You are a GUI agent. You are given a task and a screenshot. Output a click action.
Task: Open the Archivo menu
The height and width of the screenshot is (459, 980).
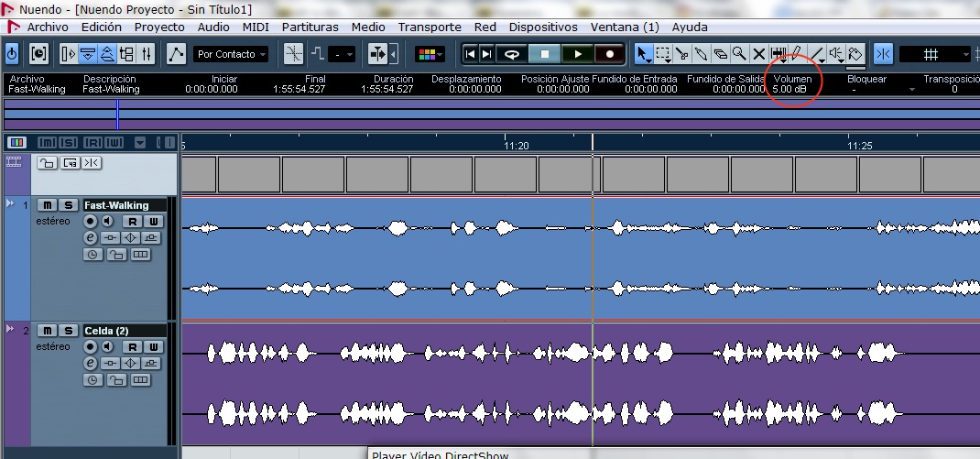pyautogui.click(x=48, y=27)
